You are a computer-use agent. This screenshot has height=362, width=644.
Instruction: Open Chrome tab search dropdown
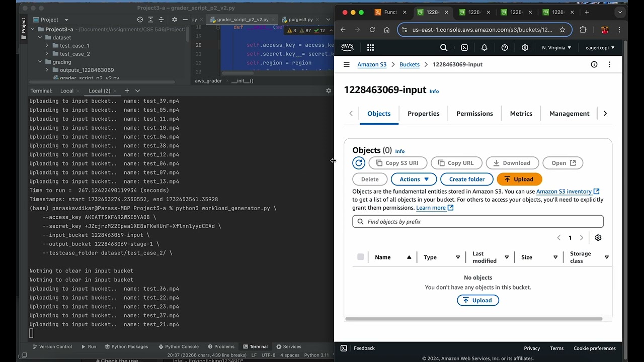(x=619, y=12)
